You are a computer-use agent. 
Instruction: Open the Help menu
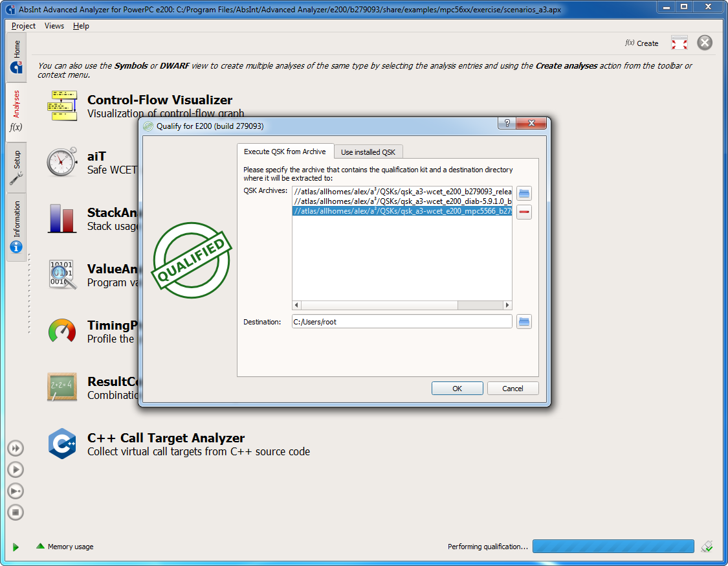pos(81,26)
